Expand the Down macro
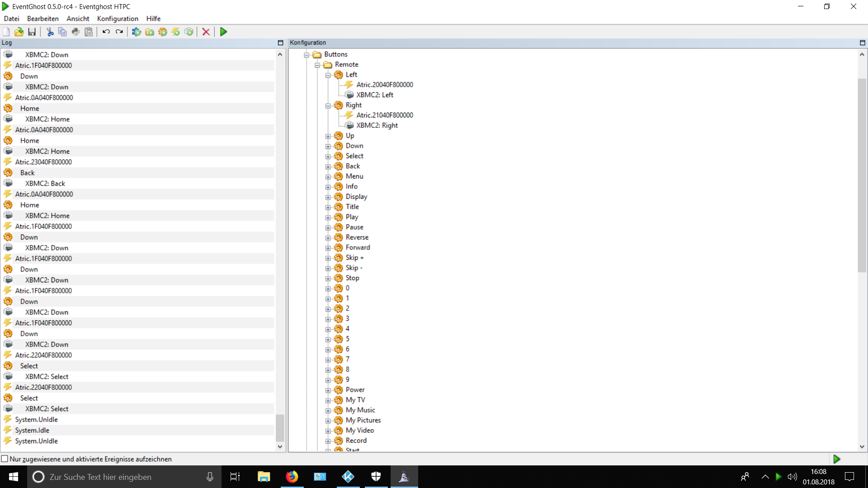This screenshot has height=488, width=868. click(328, 146)
